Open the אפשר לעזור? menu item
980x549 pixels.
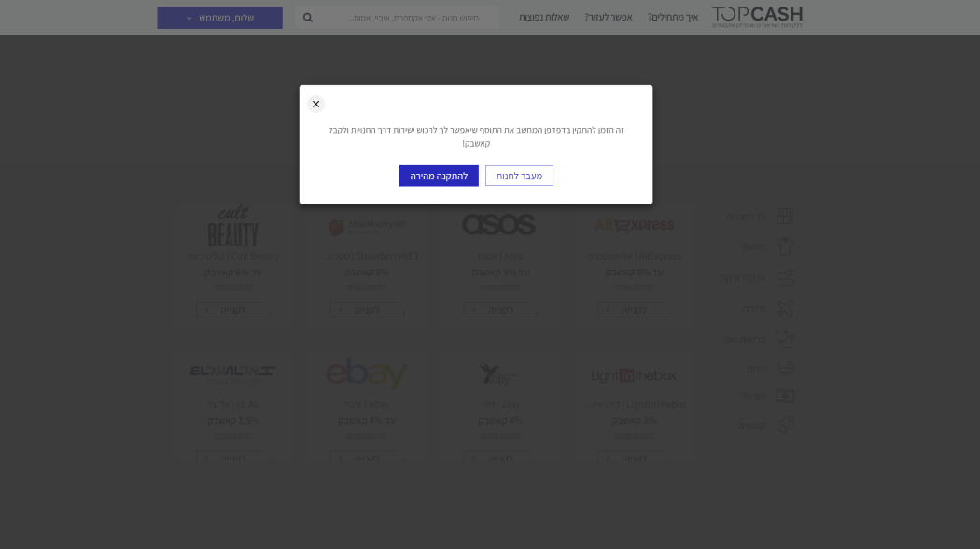click(609, 18)
